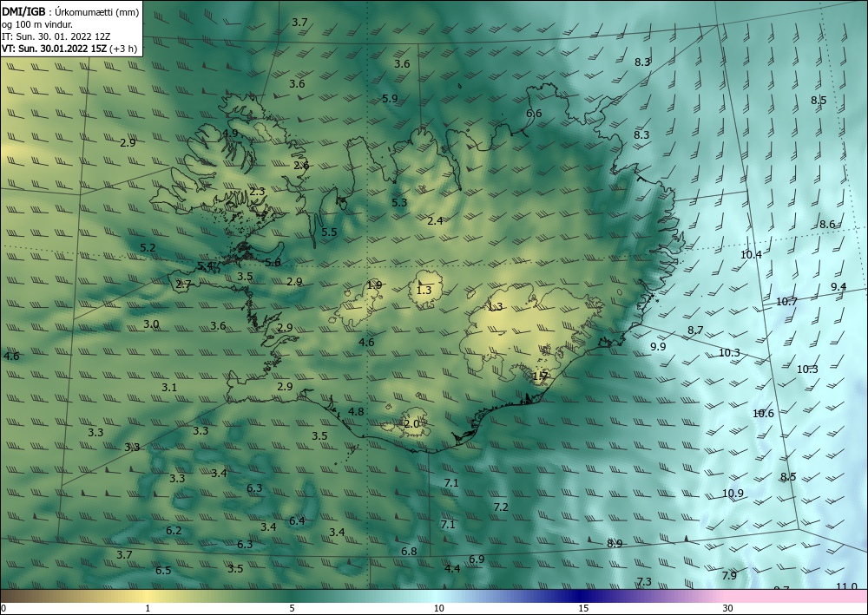
Task: Click the '1' tick label on the colour scale
Action: [x=148, y=608]
